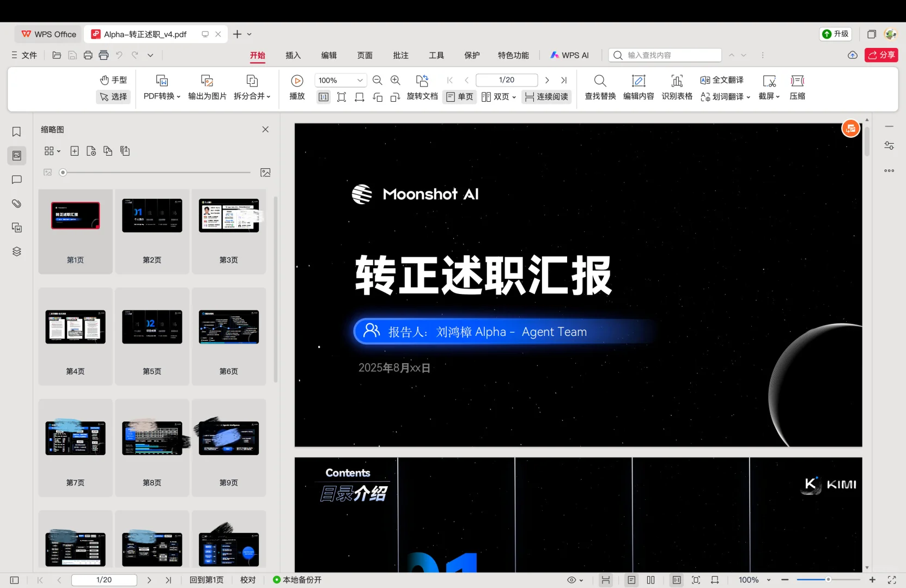Toggle actual size 1:1 view
This screenshot has height=588, width=906.
324,97
